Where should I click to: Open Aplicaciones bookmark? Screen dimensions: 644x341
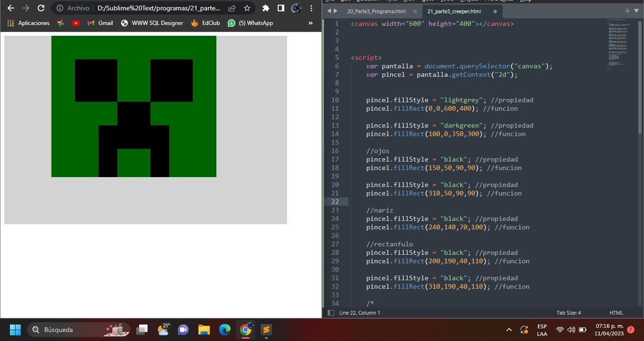pyautogui.click(x=28, y=23)
